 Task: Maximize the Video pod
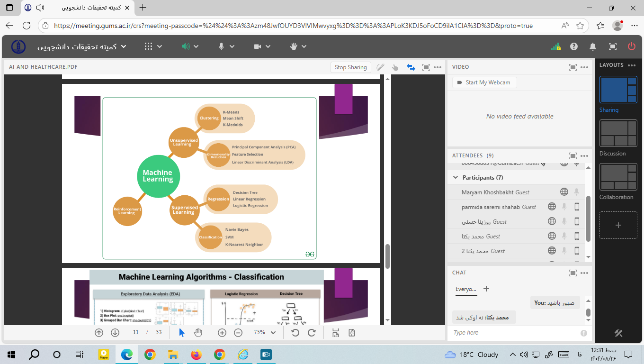click(x=572, y=67)
